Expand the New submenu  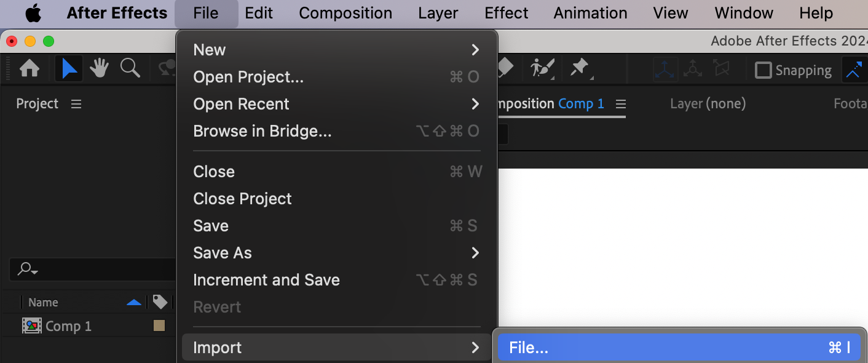tap(336, 50)
